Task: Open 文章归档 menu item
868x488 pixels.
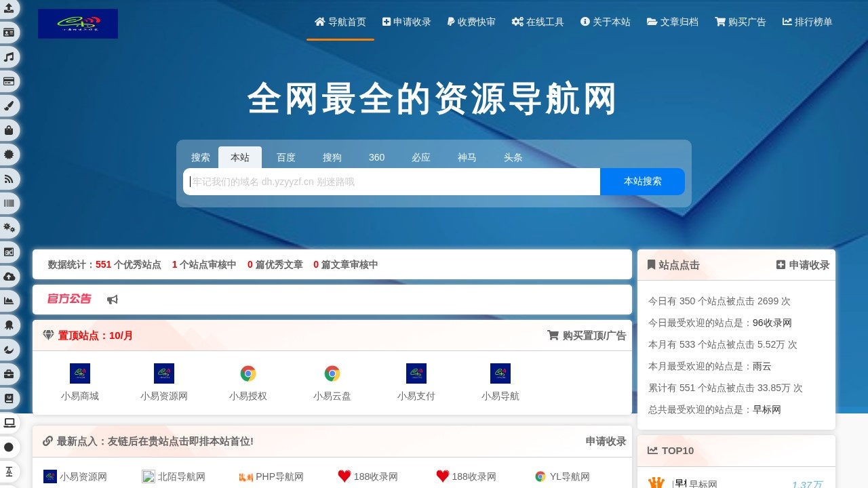Action: point(673,22)
